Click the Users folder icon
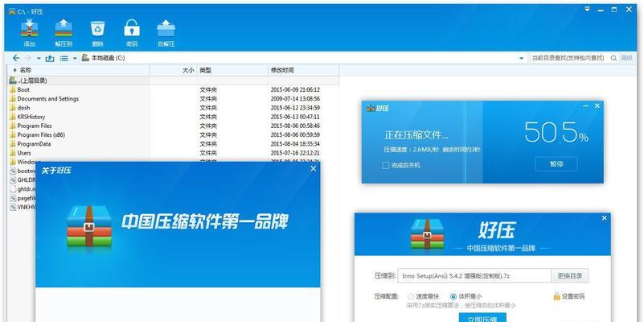This screenshot has height=322, width=644. (12, 153)
